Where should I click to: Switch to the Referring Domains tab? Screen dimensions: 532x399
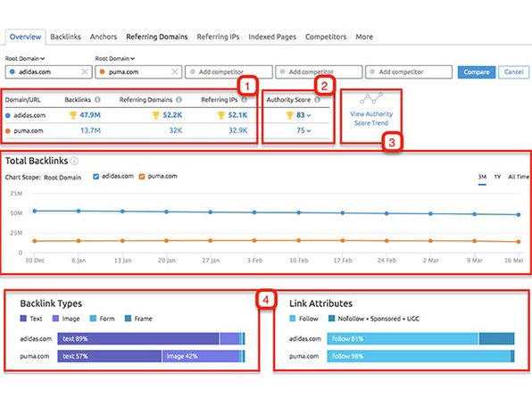click(157, 37)
